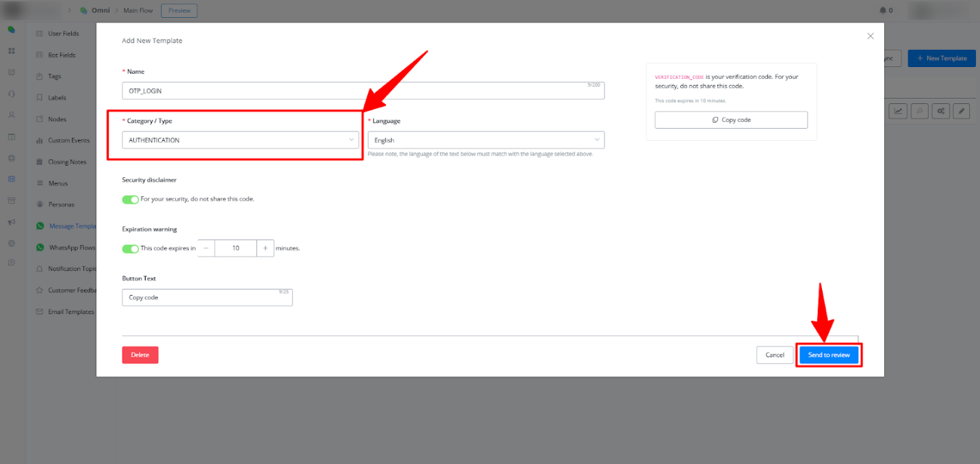
Task: Decrease expiration minutes with minus button
Action: click(x=206, y=248)
